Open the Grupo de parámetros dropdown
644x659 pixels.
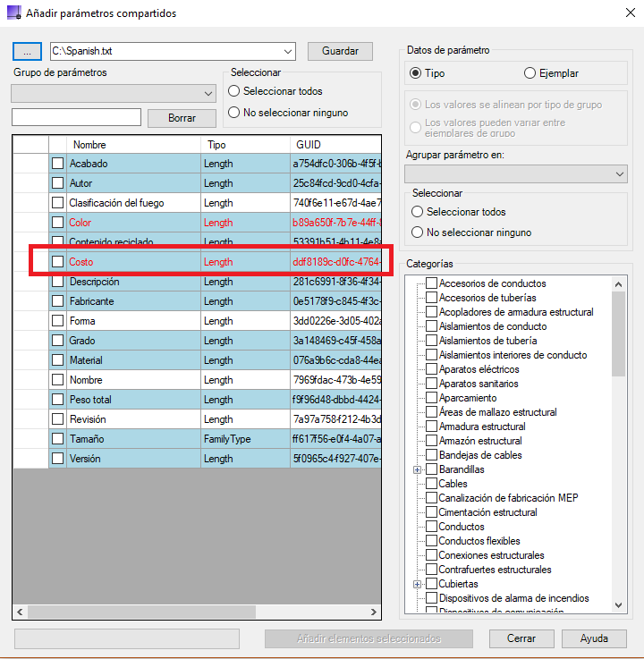[x=114, y=93]
